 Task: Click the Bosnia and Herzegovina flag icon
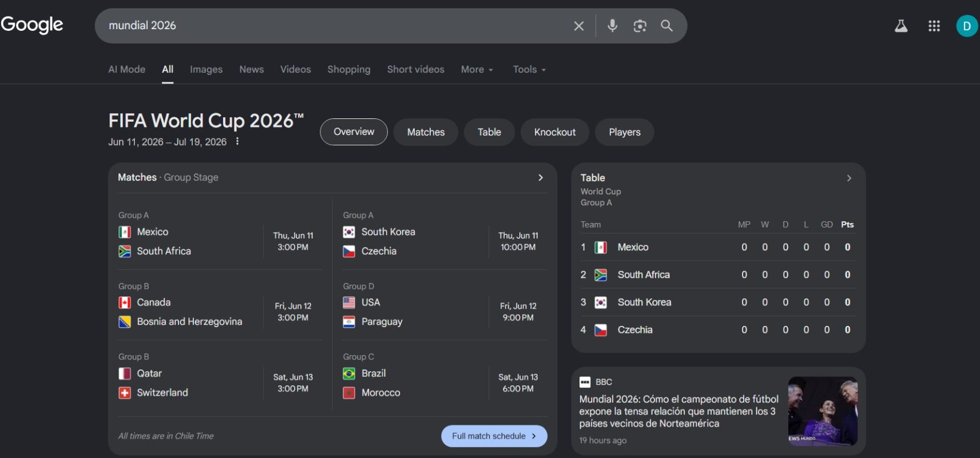(x=125, y=322)
